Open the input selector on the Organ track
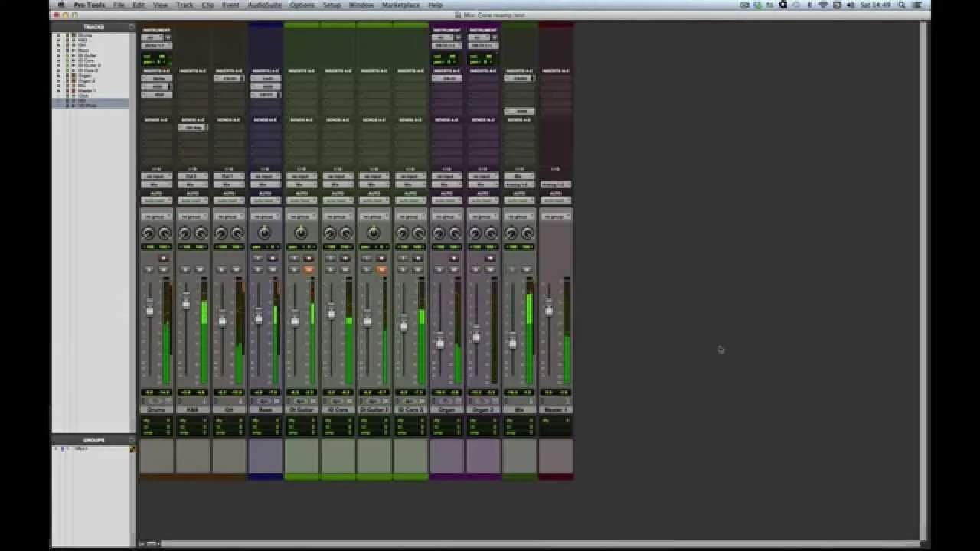The width and height of the screenshot is (980, 551). 446,176
